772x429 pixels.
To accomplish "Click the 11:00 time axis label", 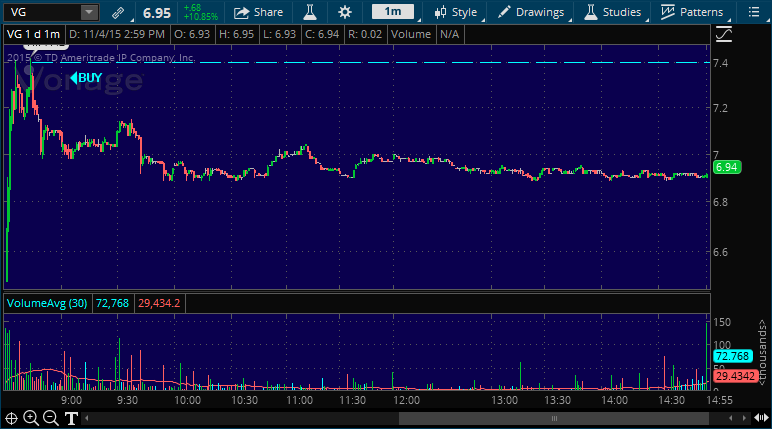I will pos(299,400).
